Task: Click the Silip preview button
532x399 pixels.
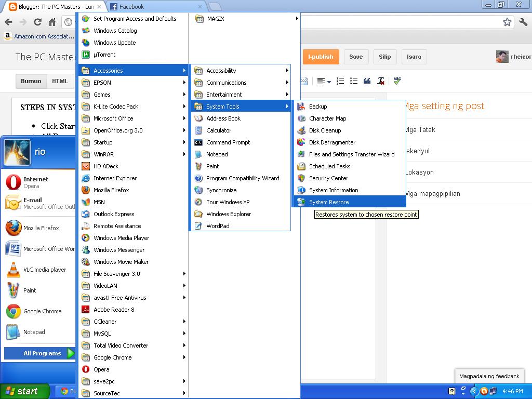Action: coord(385,57)
